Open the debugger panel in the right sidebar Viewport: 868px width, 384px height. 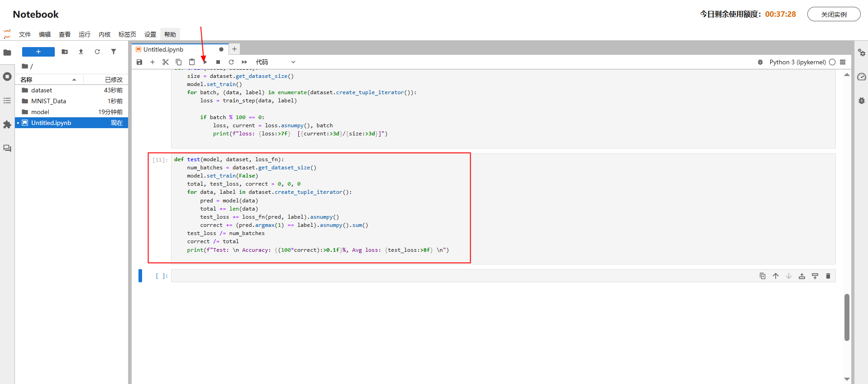tap(862, 101)
